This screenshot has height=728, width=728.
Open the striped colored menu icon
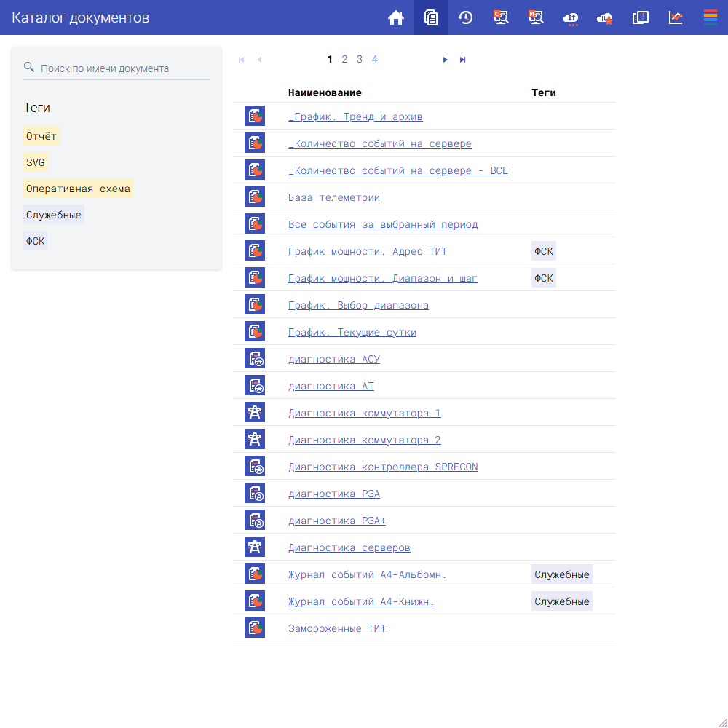click(711, 17)
